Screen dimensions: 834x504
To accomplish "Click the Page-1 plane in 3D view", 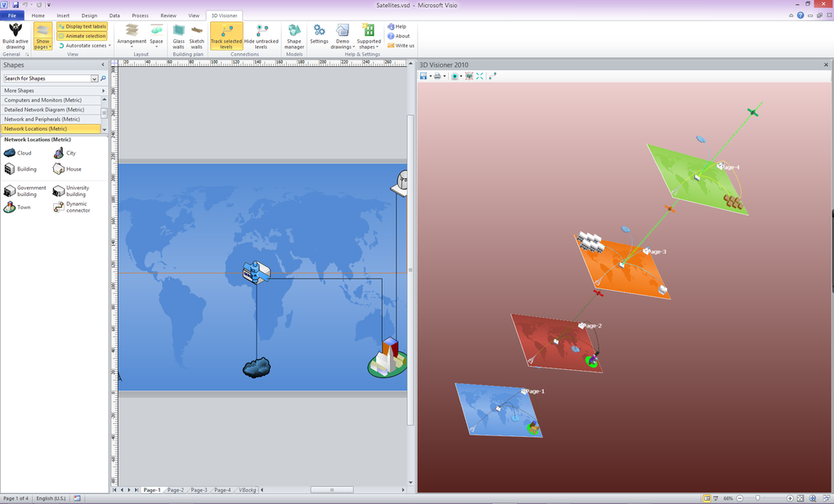I will click(499, 410).
